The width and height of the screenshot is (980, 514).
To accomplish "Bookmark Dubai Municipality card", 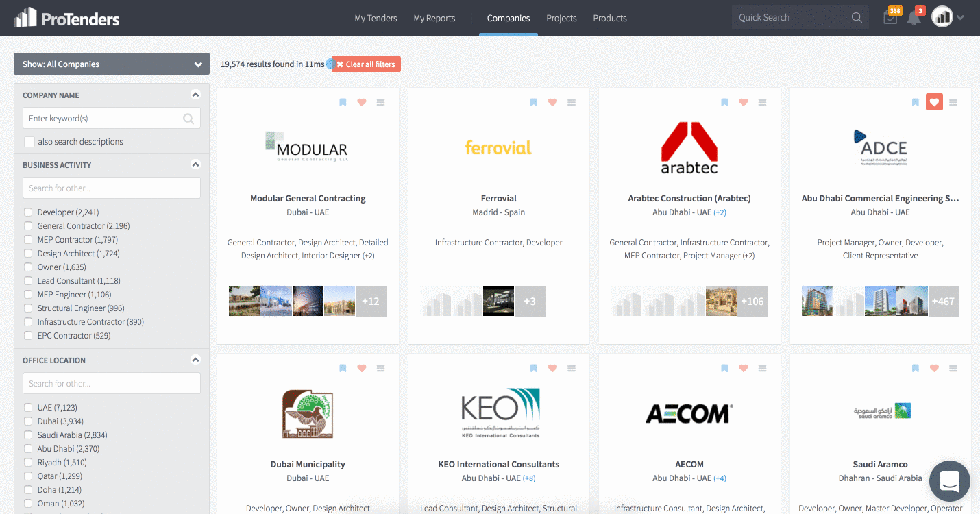I will point(343,368).
